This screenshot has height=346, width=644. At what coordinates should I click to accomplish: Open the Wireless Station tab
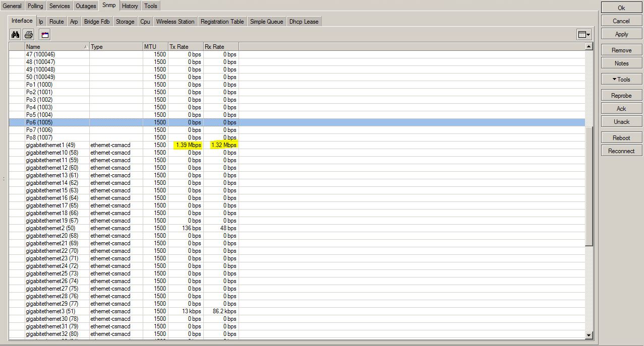(175, 21)
